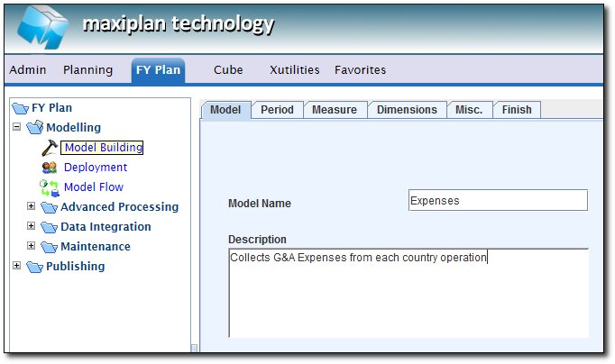Select the Deployment link in tree

tap(96, 168)
